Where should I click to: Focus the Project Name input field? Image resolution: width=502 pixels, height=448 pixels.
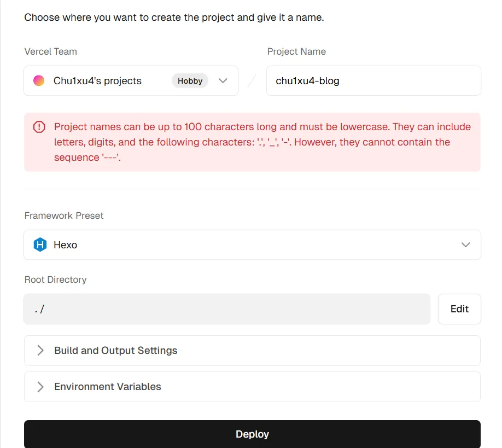click(x=373, y=81)
